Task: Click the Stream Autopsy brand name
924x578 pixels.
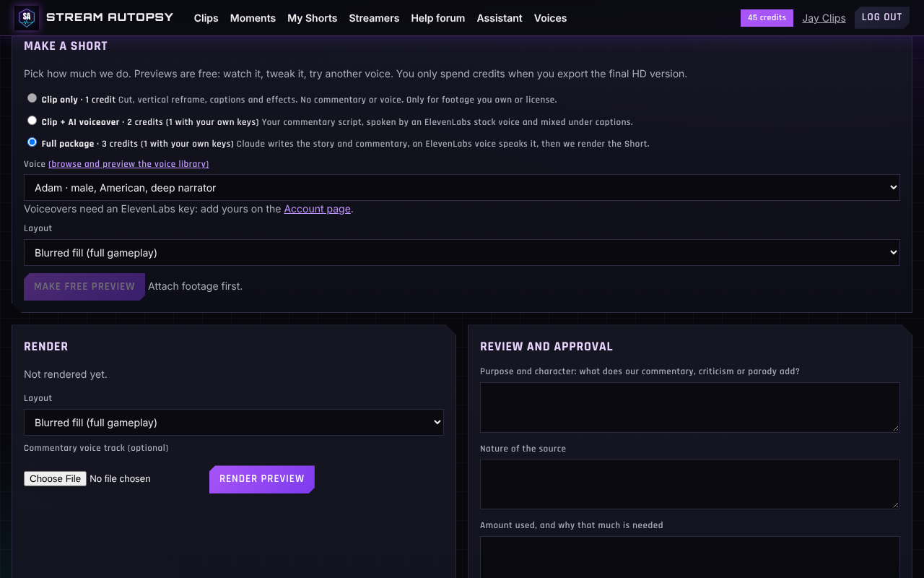Action: (110, 17)
